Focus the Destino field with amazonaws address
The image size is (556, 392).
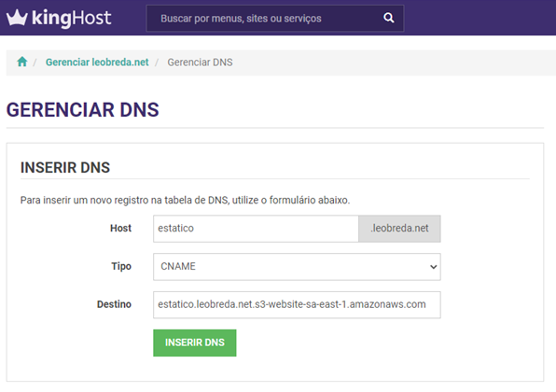coord(297,304)
